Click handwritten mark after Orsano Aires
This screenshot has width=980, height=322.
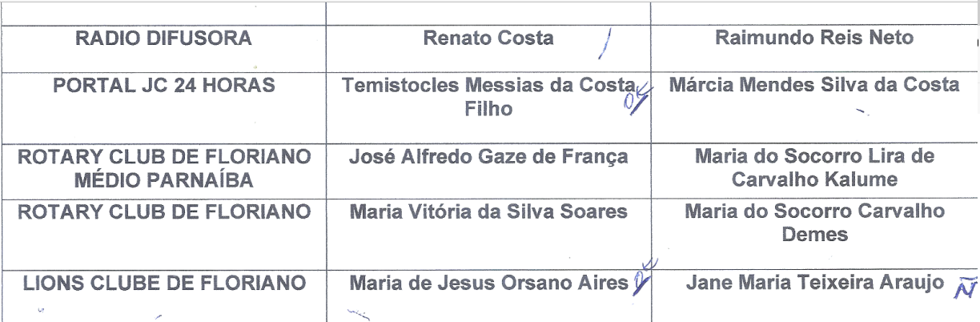(x=642, y=277)
